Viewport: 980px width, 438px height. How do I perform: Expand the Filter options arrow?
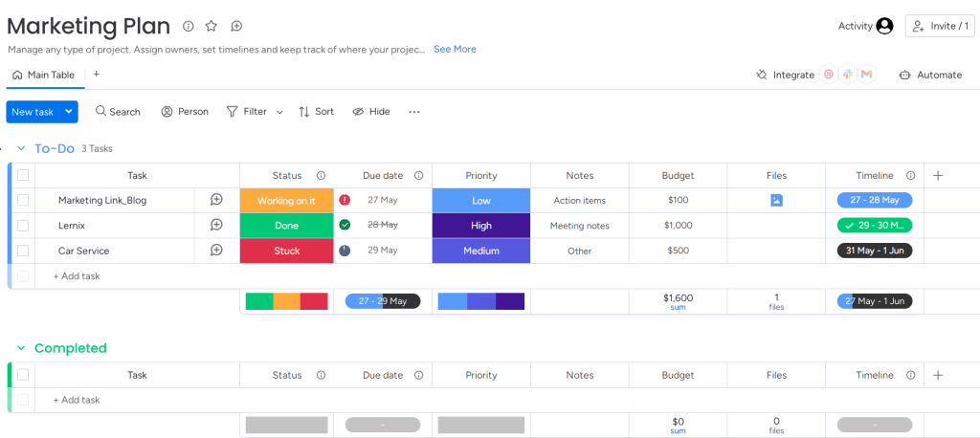[279, 112]
